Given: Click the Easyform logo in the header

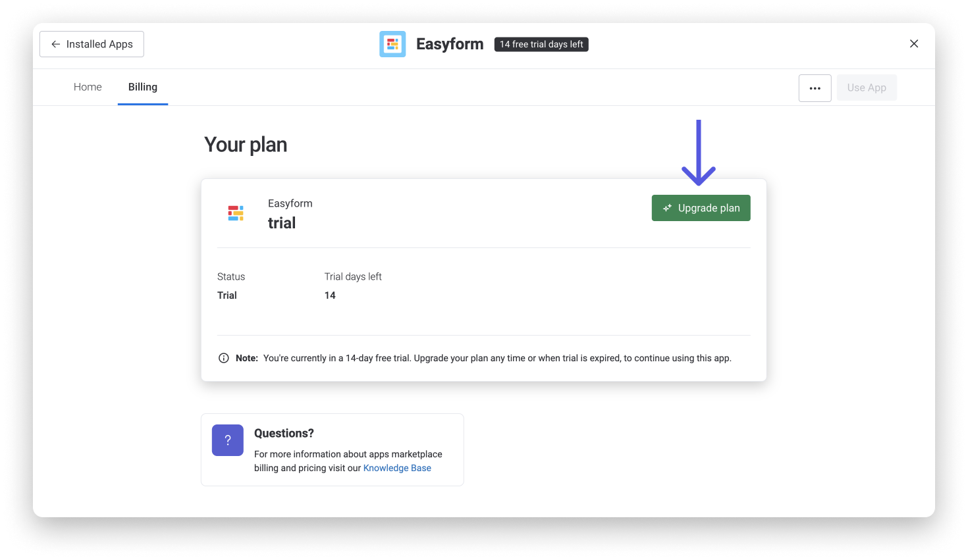Looking at the screenshot, I should [392, 44].
